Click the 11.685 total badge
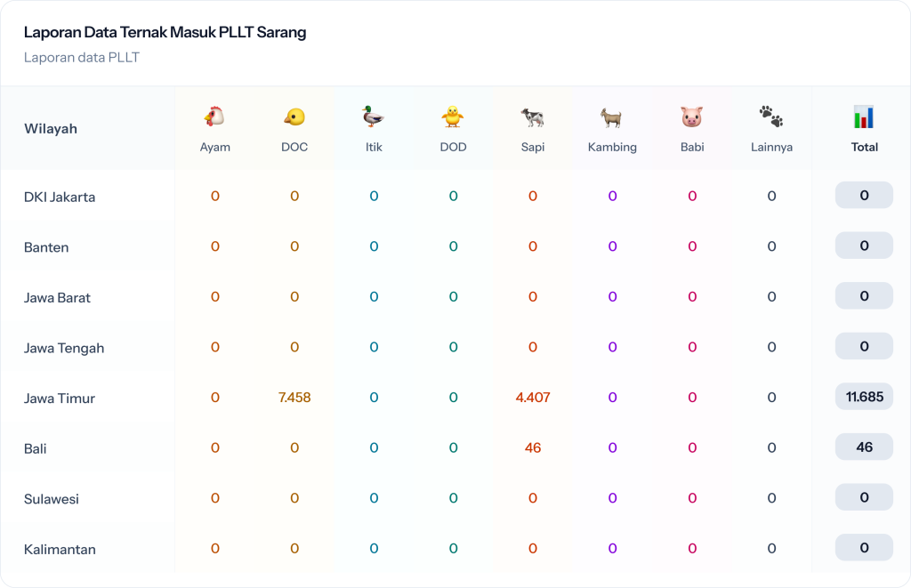Viewport: 911px width, 588px height. [864, 397]
